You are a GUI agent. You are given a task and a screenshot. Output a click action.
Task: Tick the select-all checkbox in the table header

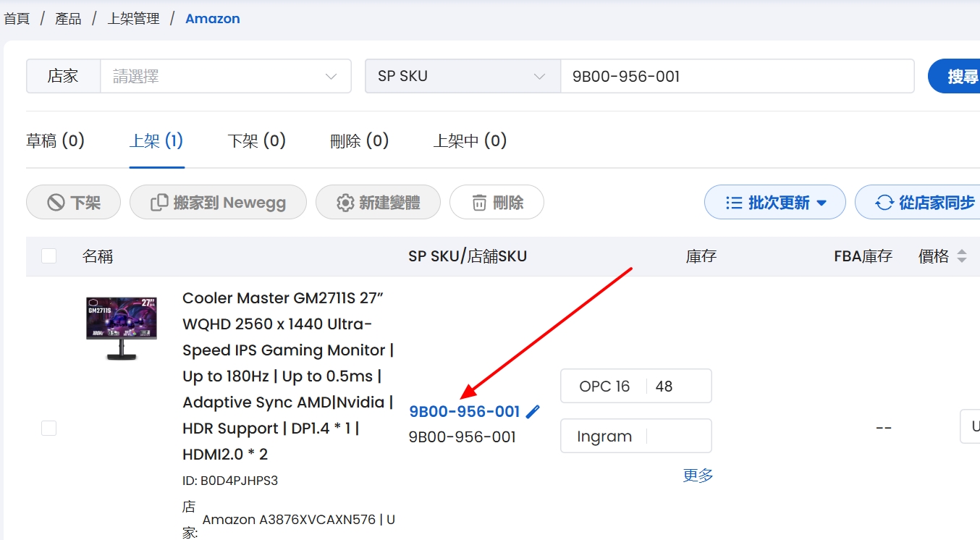click(x=48, y=256)
